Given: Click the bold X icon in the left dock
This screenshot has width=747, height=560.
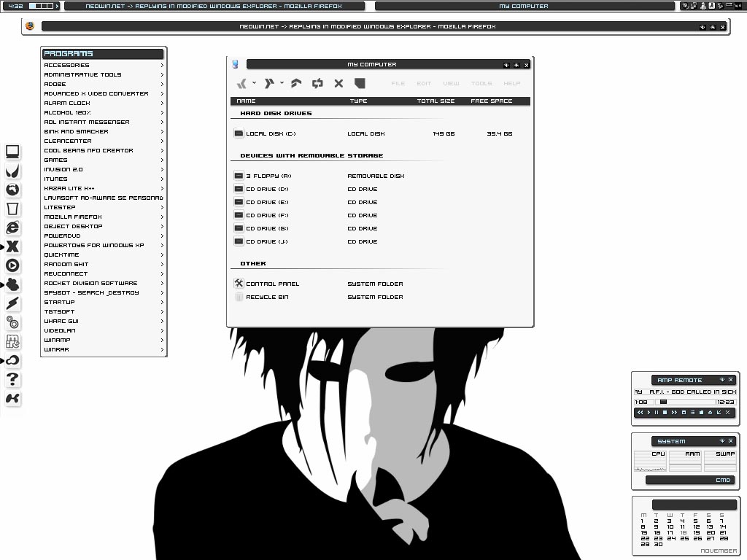Looking at the screenshot, I should [13, 246].
